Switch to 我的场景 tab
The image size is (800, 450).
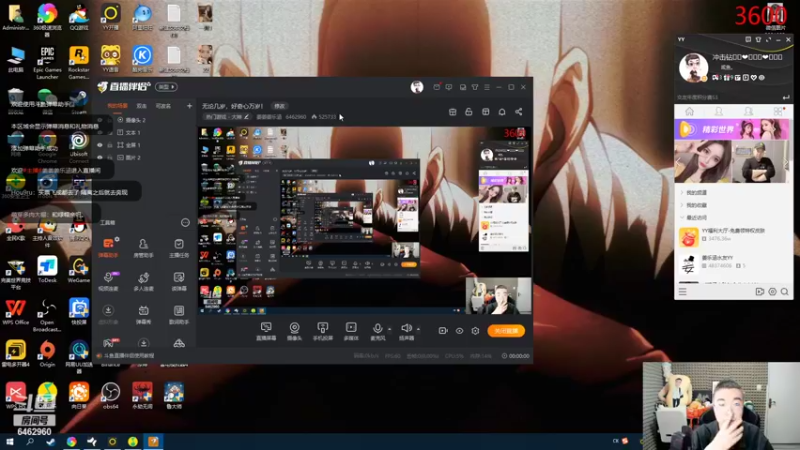(117, 106)
